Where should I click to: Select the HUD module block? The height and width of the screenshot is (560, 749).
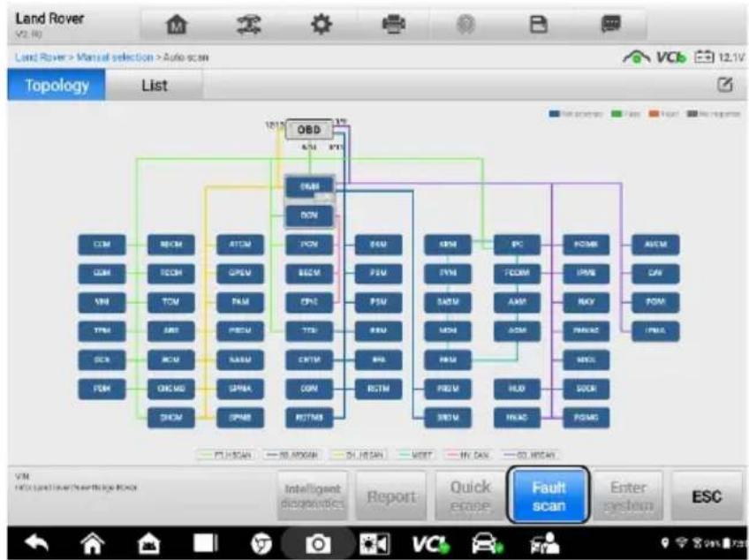click(517, 389)
